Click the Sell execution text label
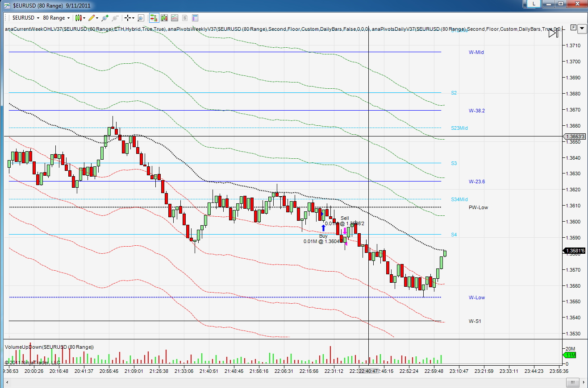 tap(345, 221)
